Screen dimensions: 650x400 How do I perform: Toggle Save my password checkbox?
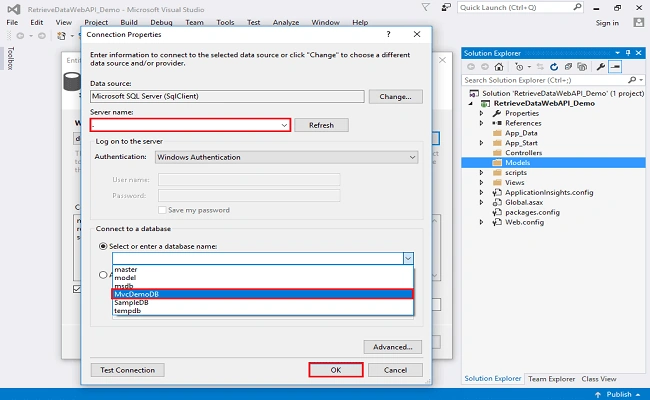pos(162,210)
